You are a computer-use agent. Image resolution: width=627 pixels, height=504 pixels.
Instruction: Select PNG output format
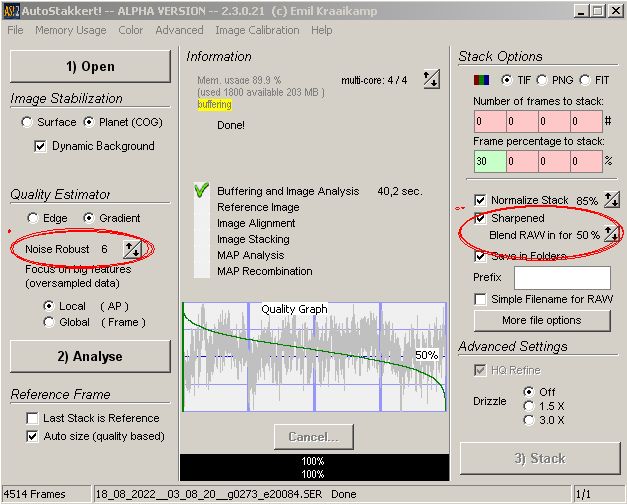pyautogui.click(x=542, y=80)
